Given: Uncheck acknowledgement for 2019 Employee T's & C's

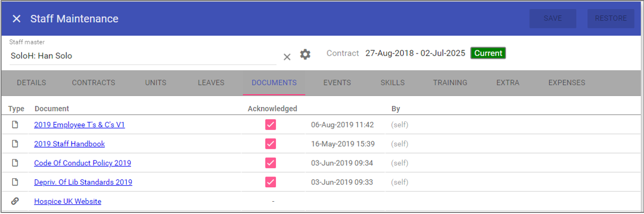Looking at the screenshot, I should pyautogui.click(x=271, y=125).
